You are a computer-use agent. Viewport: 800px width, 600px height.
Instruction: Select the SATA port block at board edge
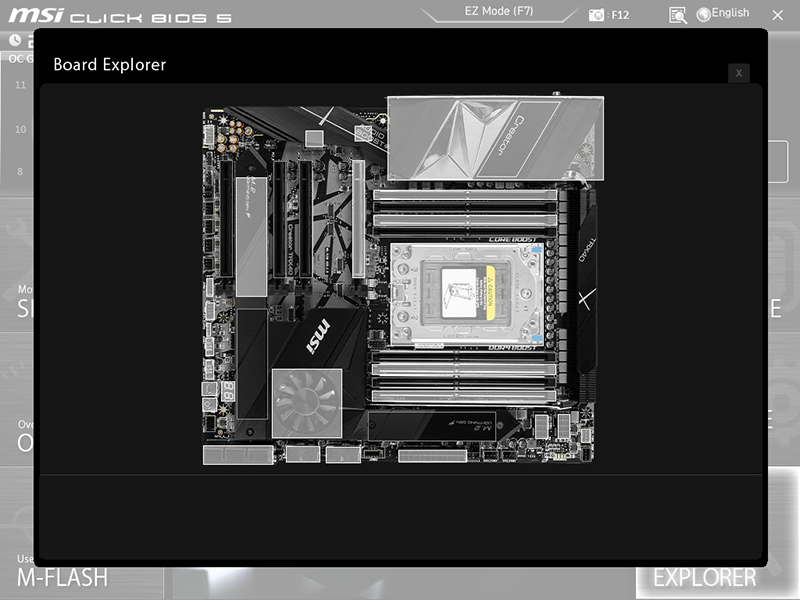238,455
